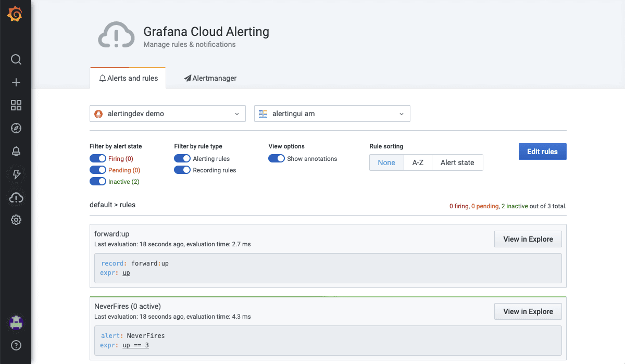Open the lightning bolt sidebar icon

point(16,174)
